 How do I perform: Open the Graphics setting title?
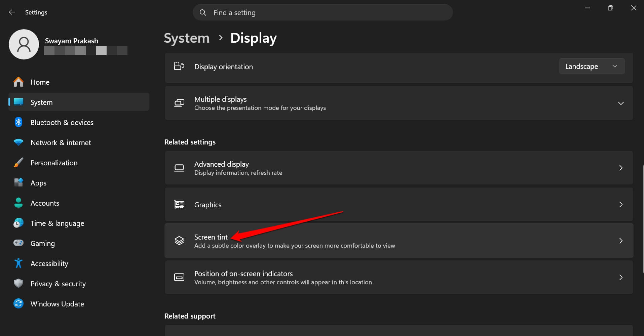[x=208, y=205]
